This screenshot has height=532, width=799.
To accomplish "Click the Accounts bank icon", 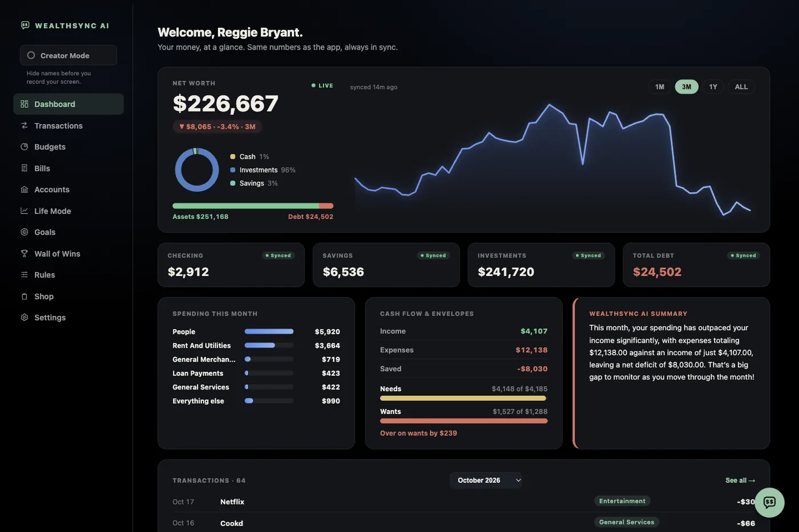I will coord(24,189).
